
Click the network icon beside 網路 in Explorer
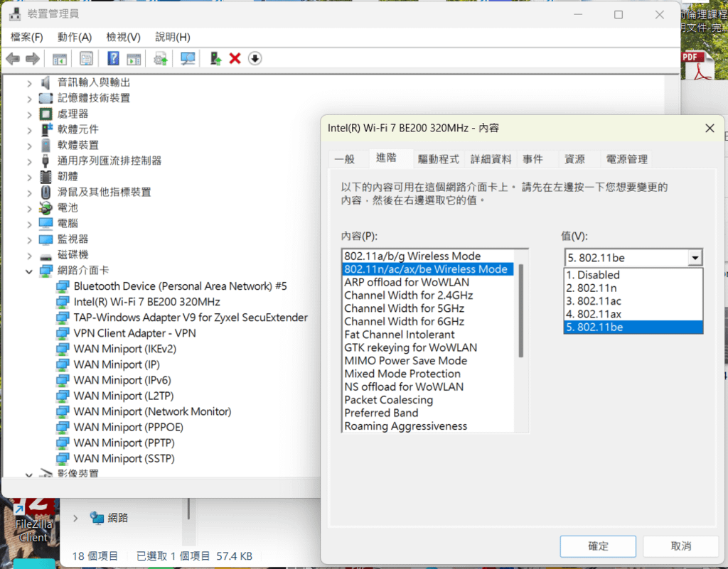[x=97, y=518]
